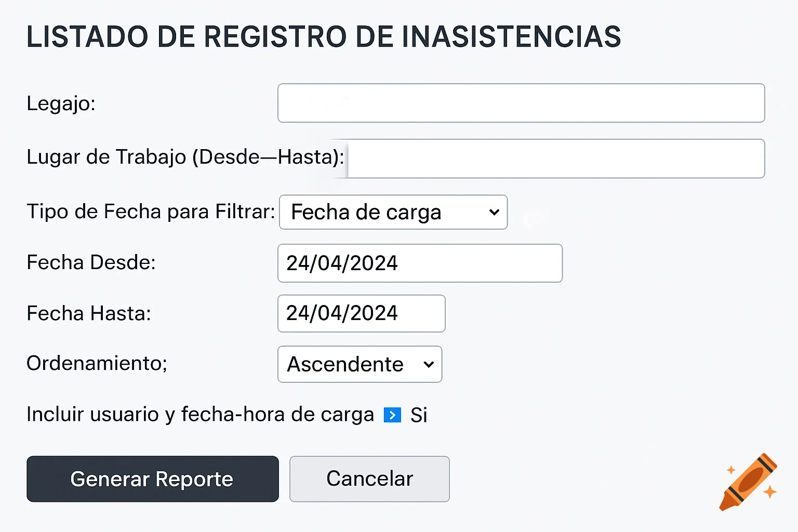Click the 'Fecha Hasta' date field
Viewport: 798px width, 532px height.
(361, 313)
